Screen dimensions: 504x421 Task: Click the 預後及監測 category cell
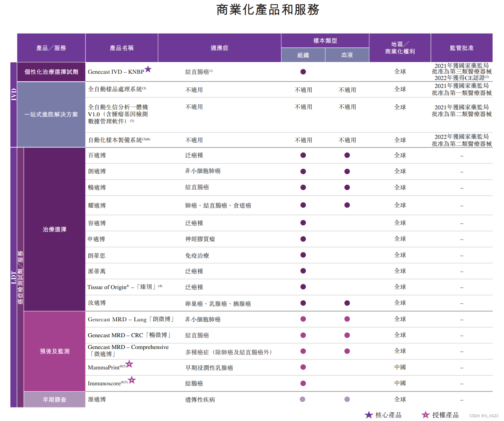point(55,351)
